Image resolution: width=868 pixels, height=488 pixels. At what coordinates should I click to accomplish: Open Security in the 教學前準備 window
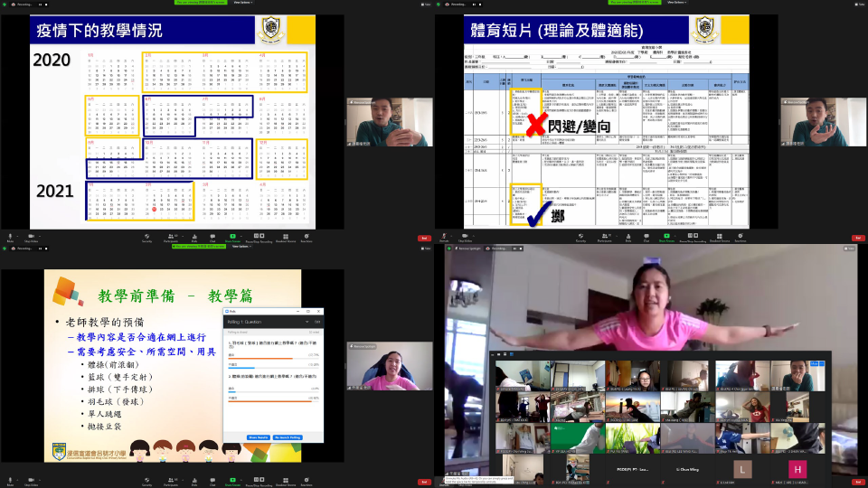point(146,482)
